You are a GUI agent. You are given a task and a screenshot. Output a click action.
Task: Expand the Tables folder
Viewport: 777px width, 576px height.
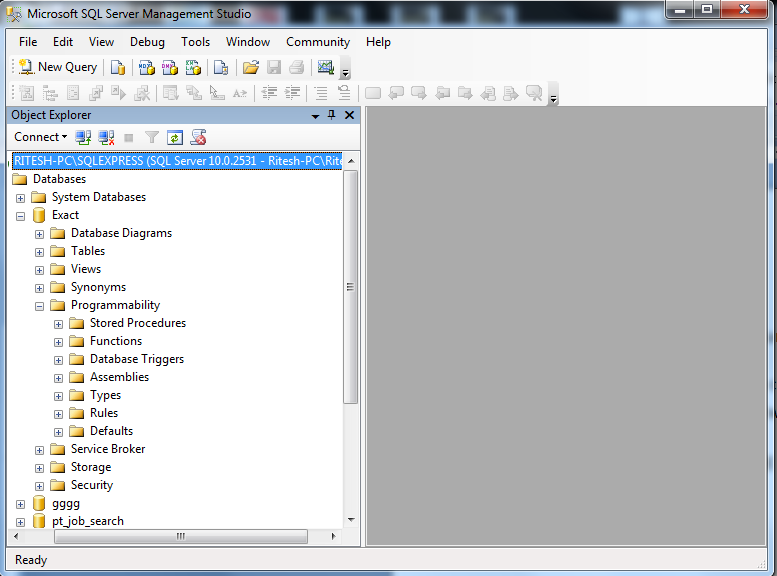point(39,252)
